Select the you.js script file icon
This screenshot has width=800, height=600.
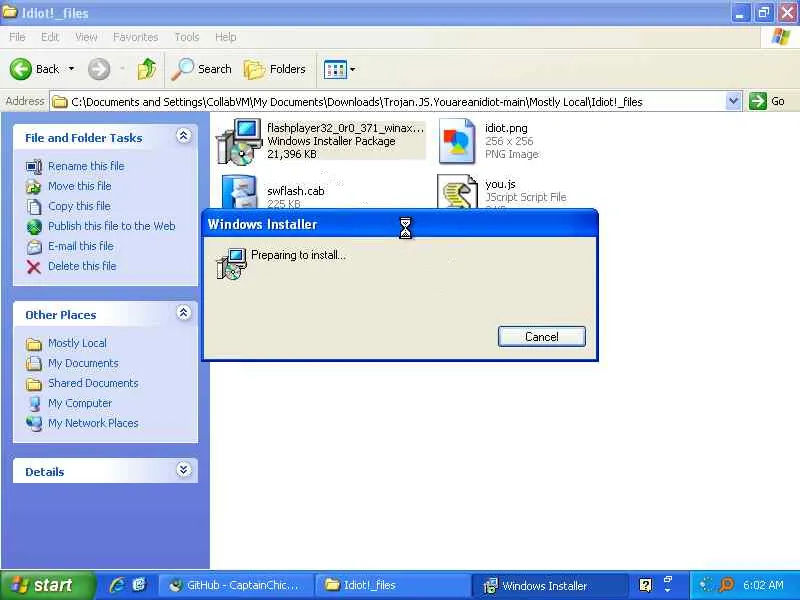coord(457,191)
